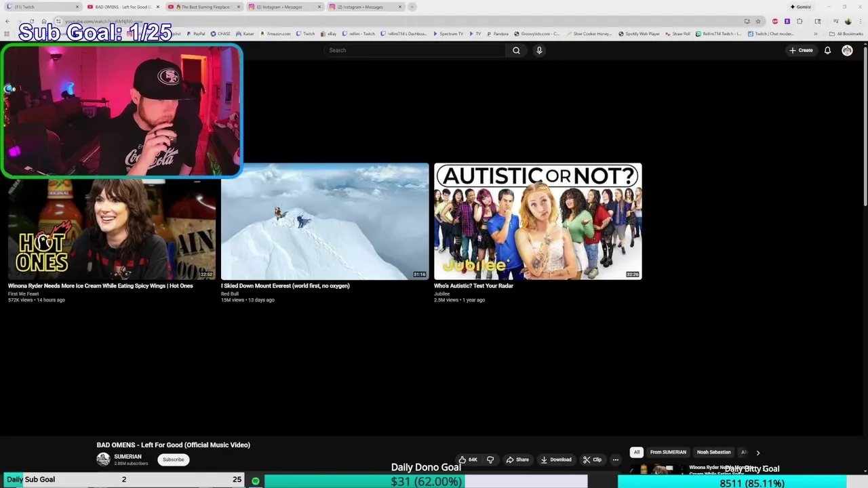Select the All filter chip
Image resolution: width=868 pixels, height=488 pixels.
(636, 452)
